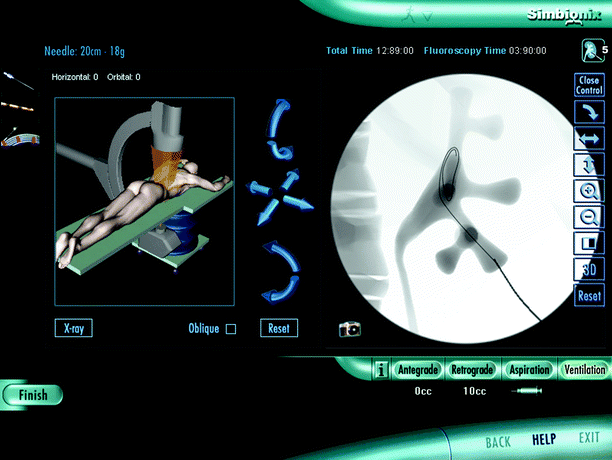
Task: Click the horizontal pan arrows icon
Action: (x=589, y=138)
